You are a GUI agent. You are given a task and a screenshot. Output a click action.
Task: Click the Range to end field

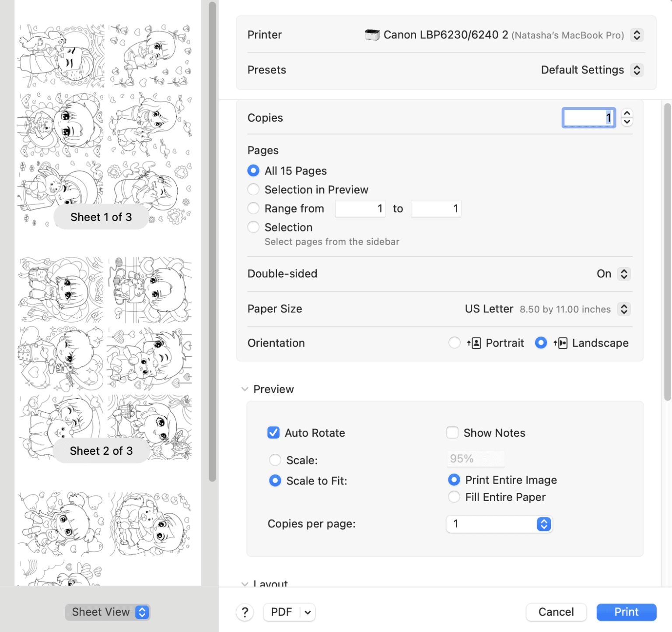tap(436, 209)
